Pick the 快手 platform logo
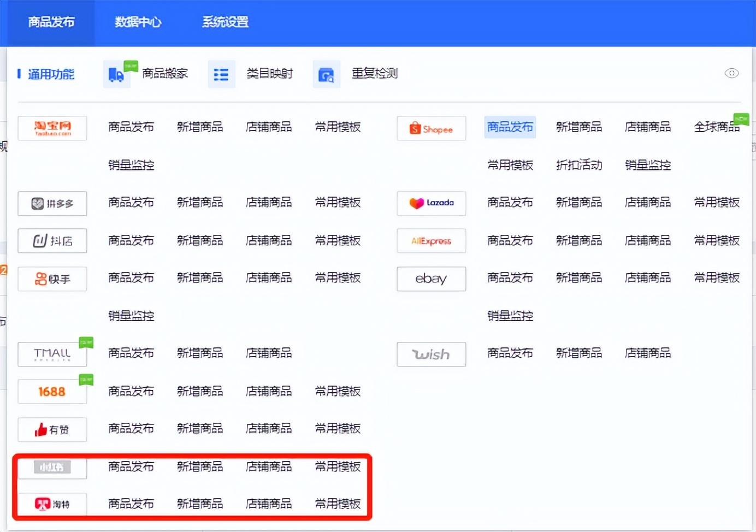The height and width of the screenshot is (532, 756). pos(52,279)
